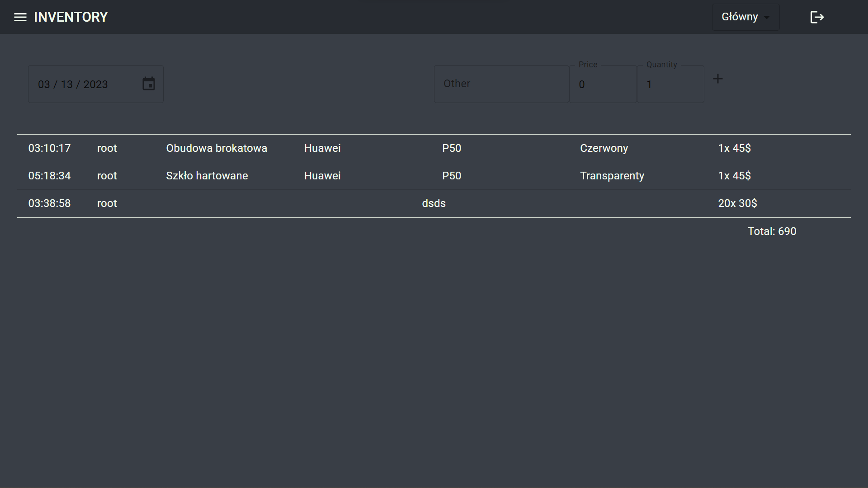Click the logout icon
868x488 pixels.
[x=817, y=17]
